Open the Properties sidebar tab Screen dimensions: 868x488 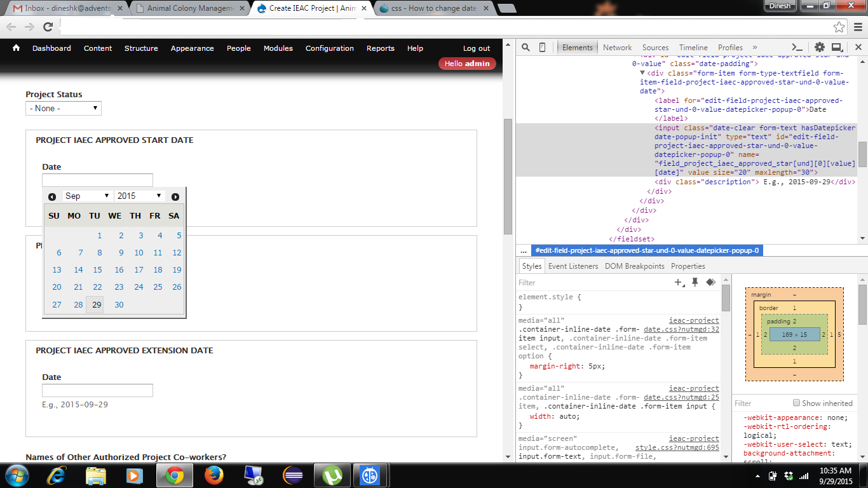tap(688, 266)
